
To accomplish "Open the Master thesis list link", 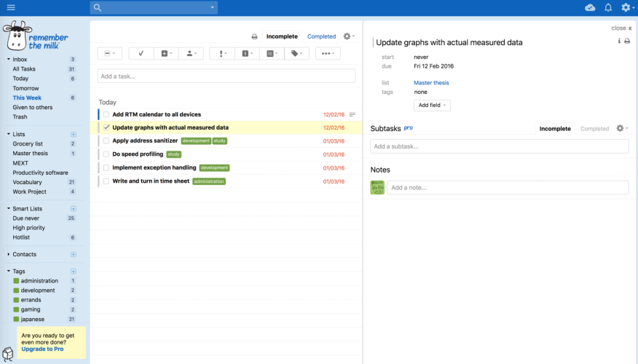I will pyautogui.click(x=431, y=83).
